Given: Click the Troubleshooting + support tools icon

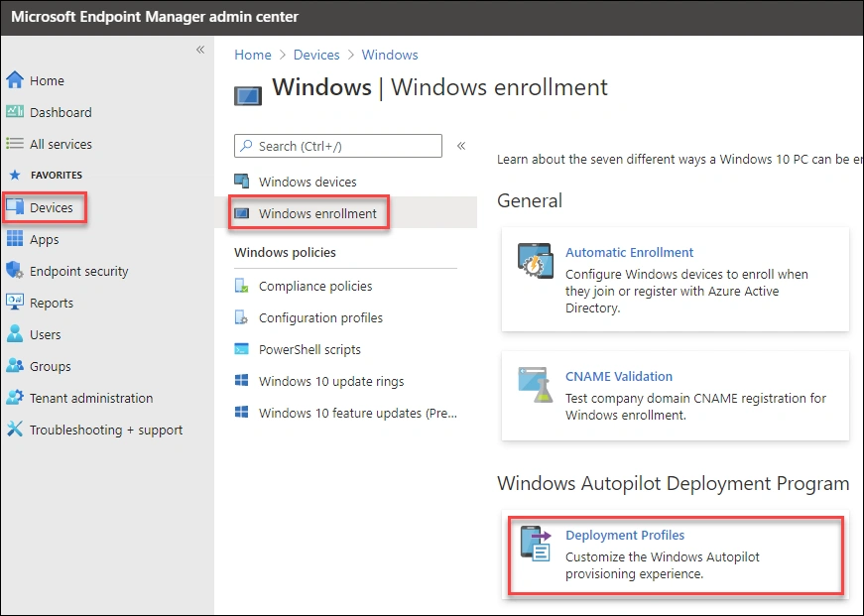Looking at the screenshot, I should point(15,430).
